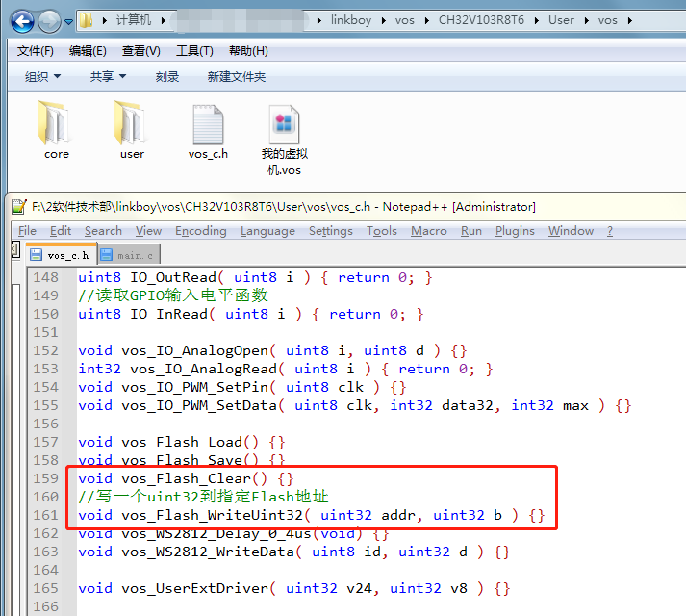Open Notepad++ Edit menu
Image resolution: width=686 pixels, height=616 pixels.
click(x=61, y=231)
